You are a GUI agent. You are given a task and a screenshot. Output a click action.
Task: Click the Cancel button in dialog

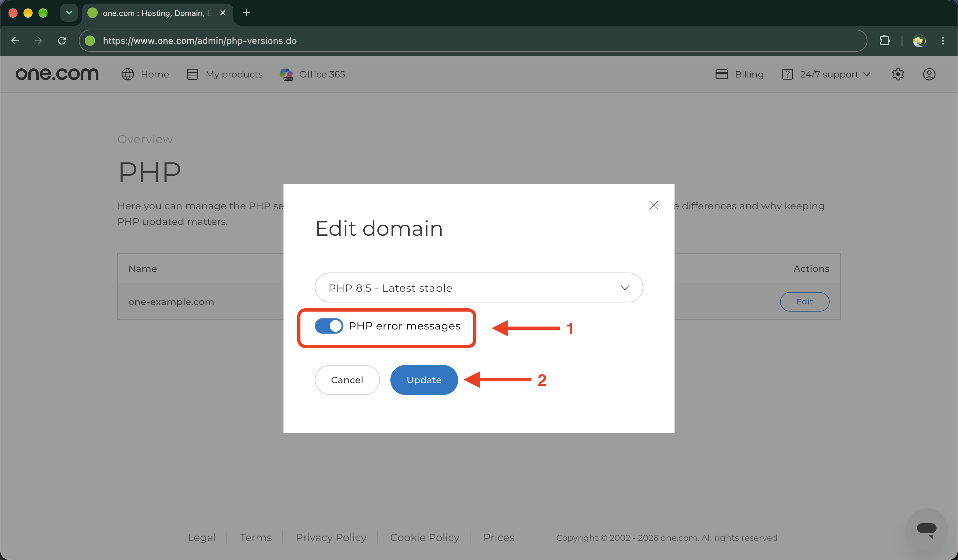(x=347, y=380)
